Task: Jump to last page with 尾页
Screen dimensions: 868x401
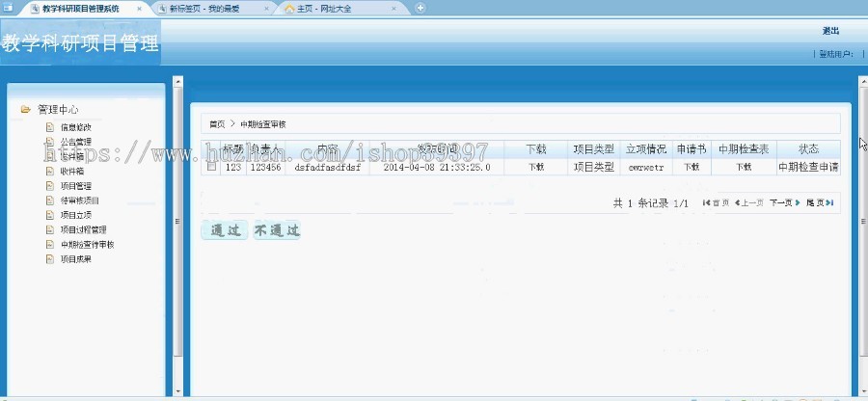Action: pos(820,203)
